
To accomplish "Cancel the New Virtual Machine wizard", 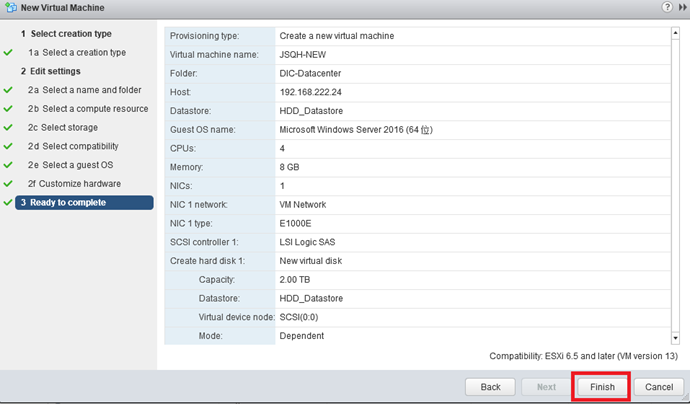I will 659,387.
